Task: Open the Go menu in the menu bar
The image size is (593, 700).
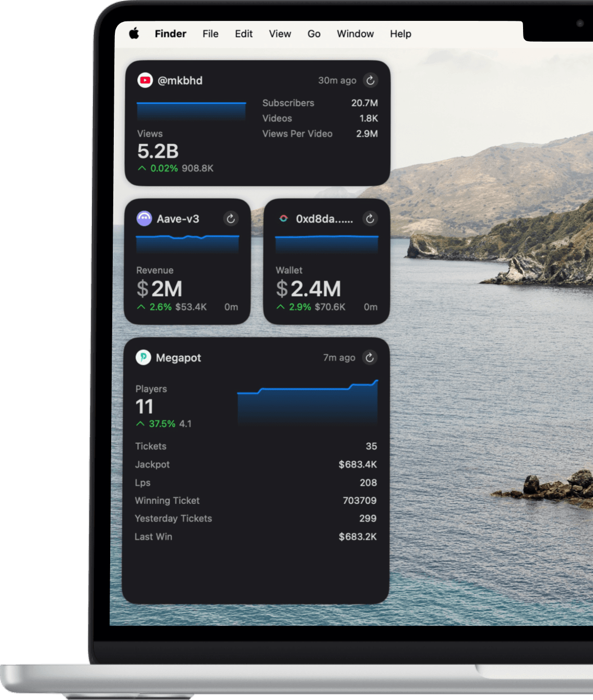Action: pyautogui.click(x=313, y=33)
